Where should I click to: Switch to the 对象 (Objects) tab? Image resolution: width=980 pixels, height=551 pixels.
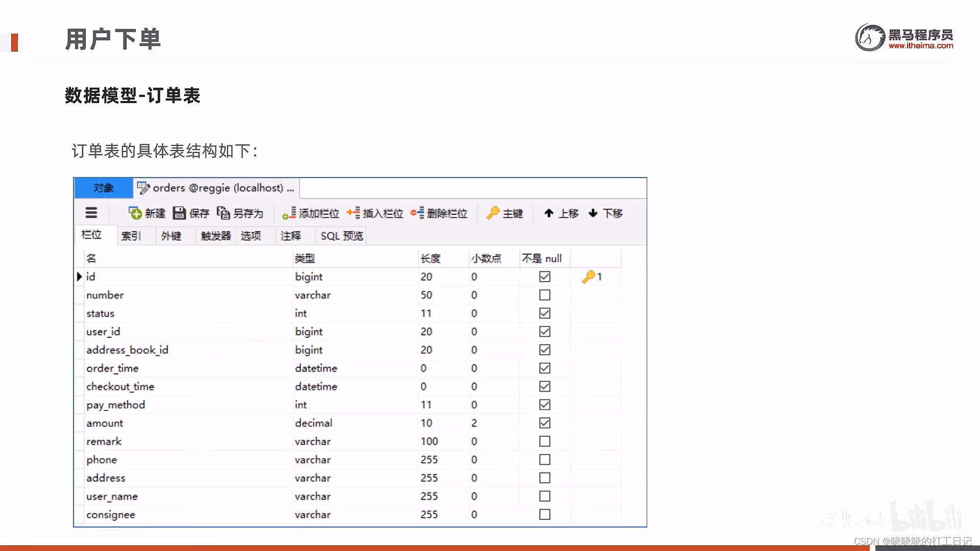(x=104, y=188)
